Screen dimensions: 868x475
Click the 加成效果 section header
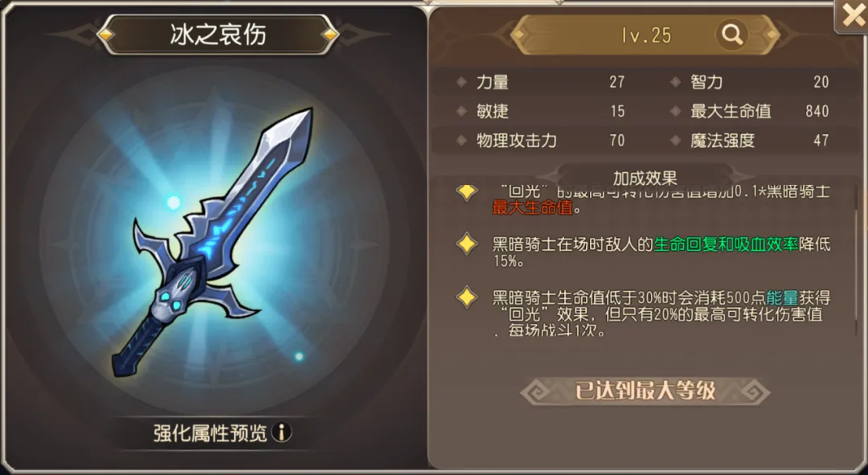tap(645, 177)
